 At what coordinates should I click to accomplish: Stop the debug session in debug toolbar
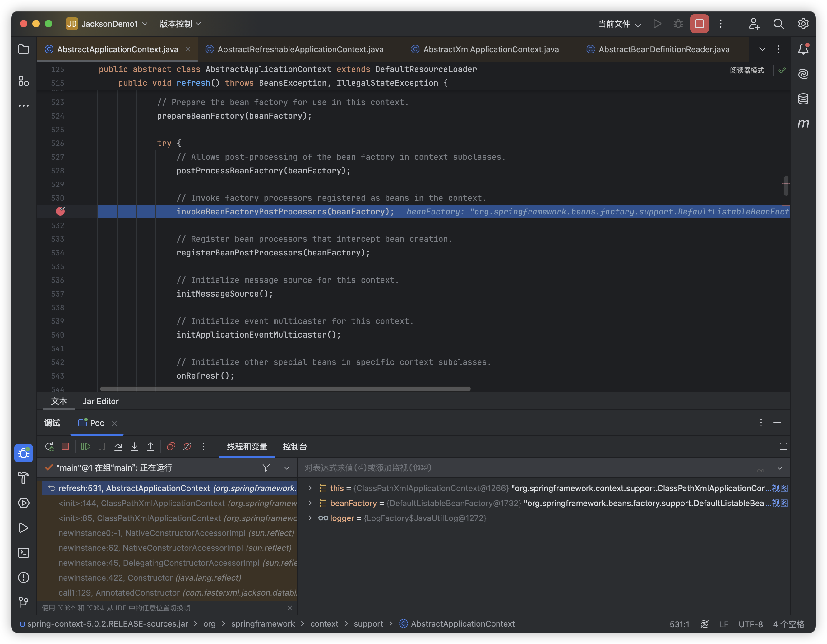tap(65, 447)
